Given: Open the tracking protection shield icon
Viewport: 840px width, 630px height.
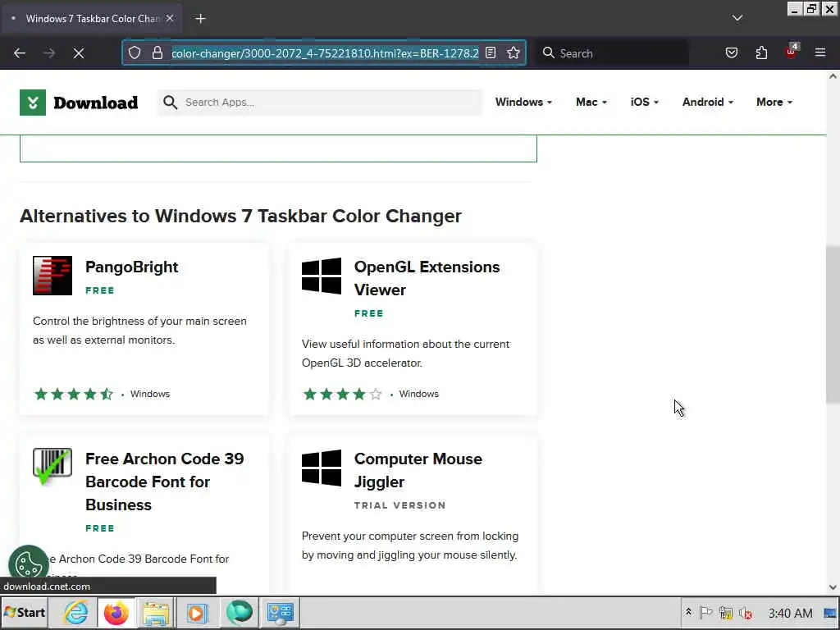Looking at the screenshot, I should pyautogui.click(x=135, y=52).
